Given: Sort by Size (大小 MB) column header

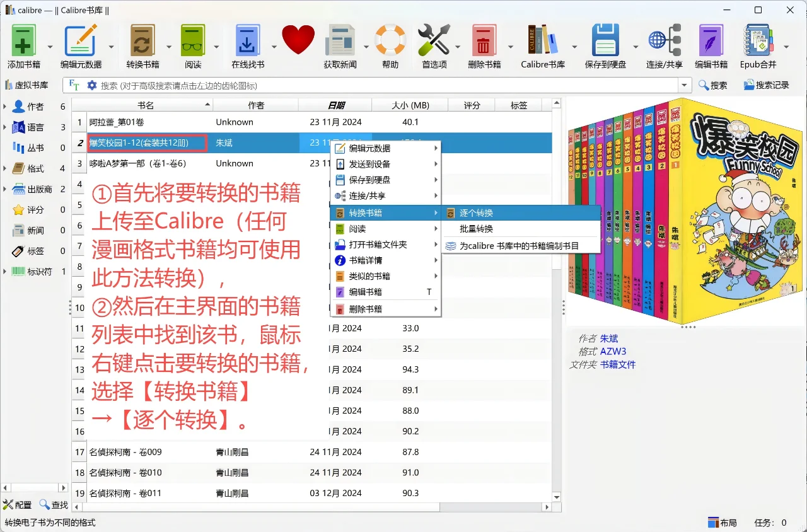Looking at the screenshot, I should point(410,105).
